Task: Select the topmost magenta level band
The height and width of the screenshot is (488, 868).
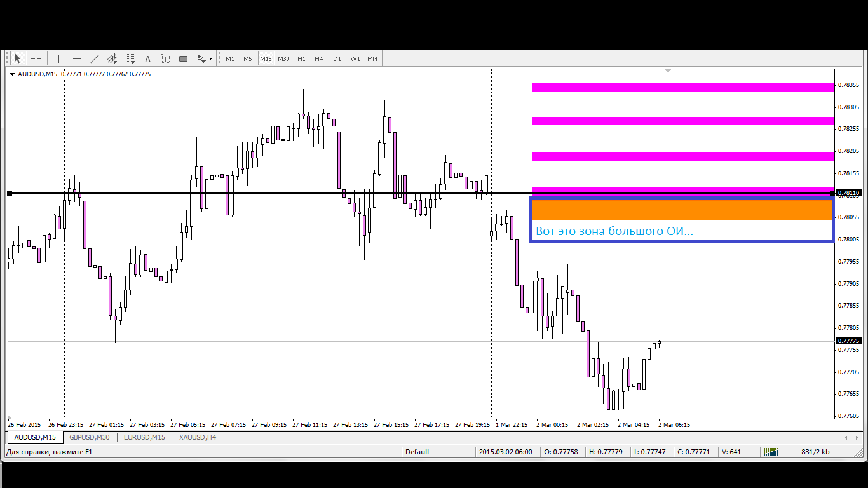Action: click(x=683, y=87)
